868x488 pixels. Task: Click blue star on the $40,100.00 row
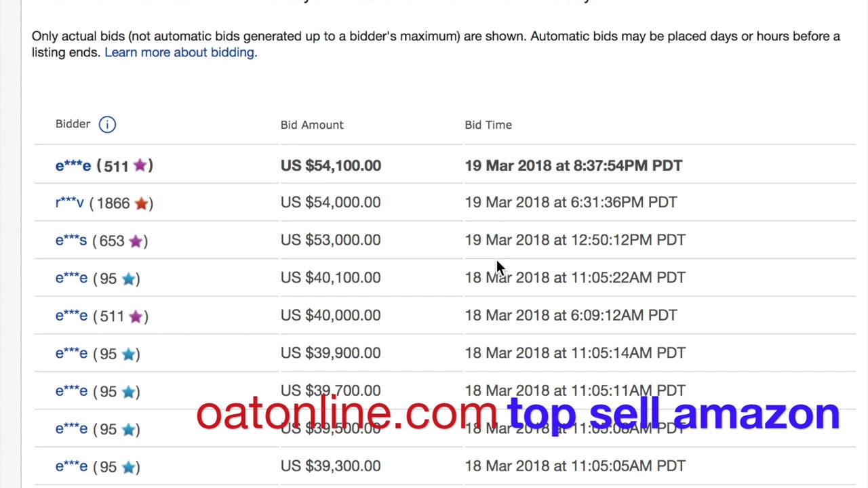click(x=127, y=278)
